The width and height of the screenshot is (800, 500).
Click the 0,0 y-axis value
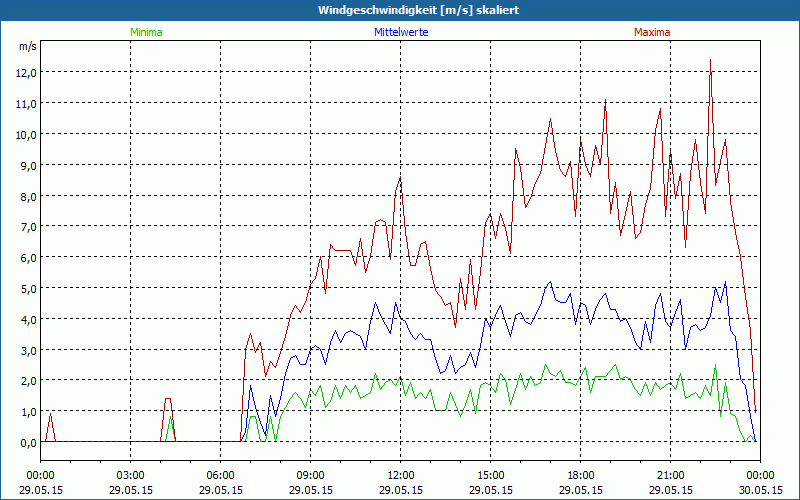[x=30, y=443]
